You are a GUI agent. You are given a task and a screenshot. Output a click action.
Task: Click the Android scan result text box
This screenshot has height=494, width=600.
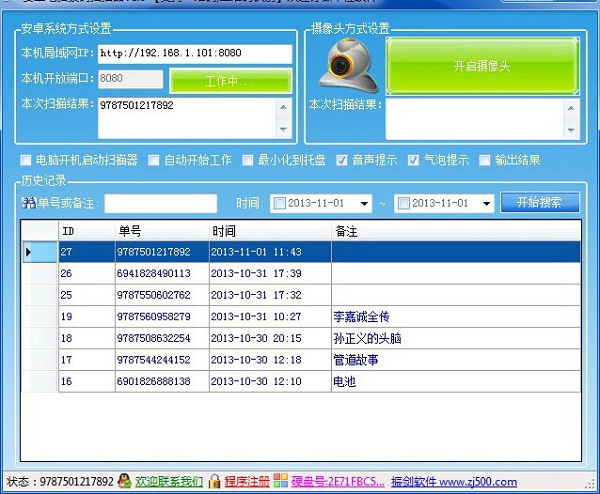[187, 118]
